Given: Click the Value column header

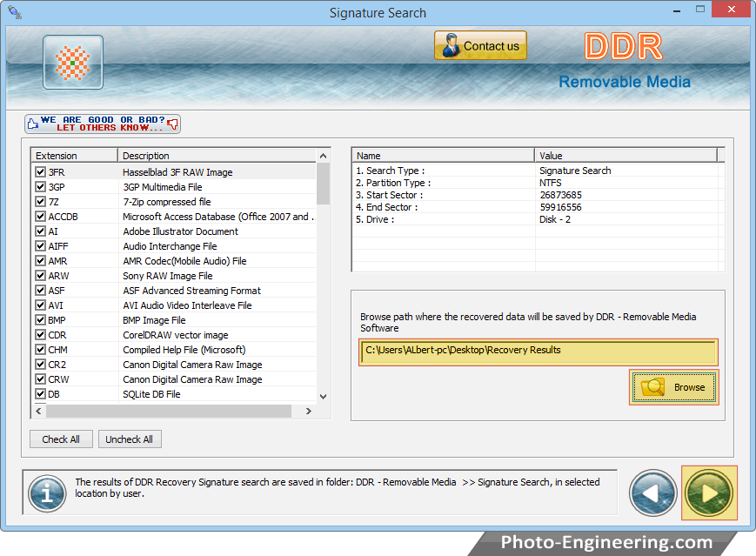Looking at the screenshot, I should [626, 156].
